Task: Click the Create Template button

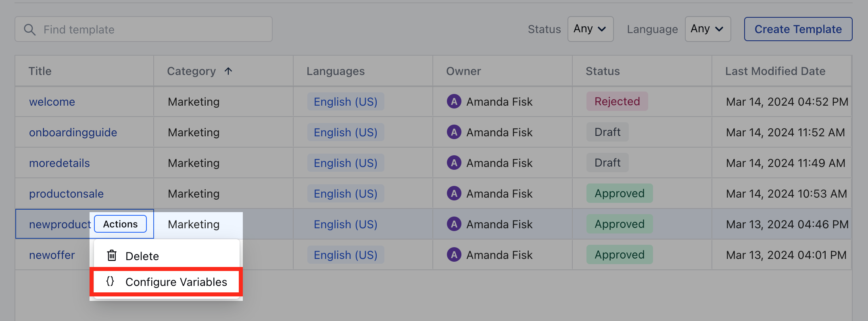Action: tap(798, 29)
